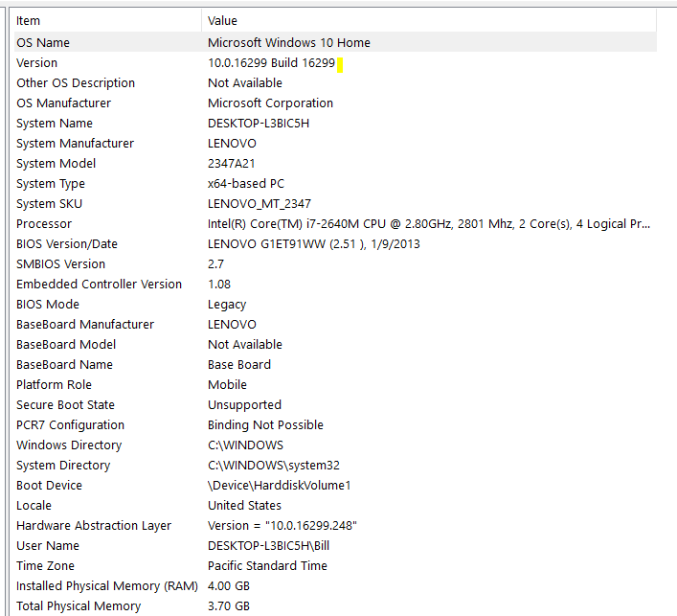Select the System Name label

tap(55, 124)
